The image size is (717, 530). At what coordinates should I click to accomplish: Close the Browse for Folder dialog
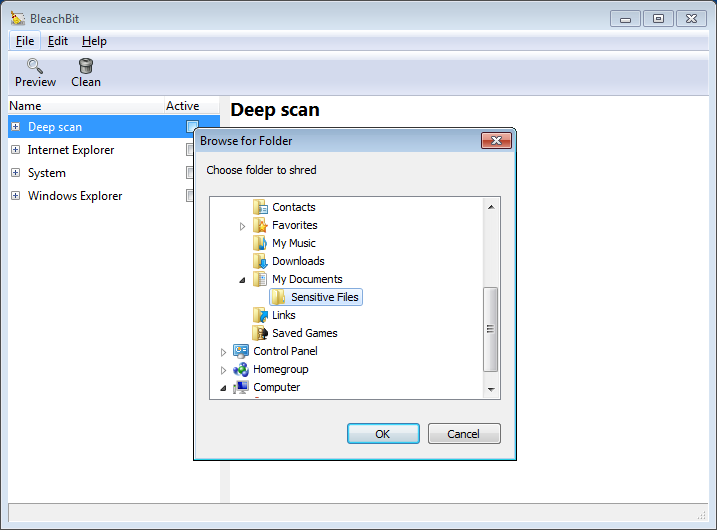tap(496, 140)
